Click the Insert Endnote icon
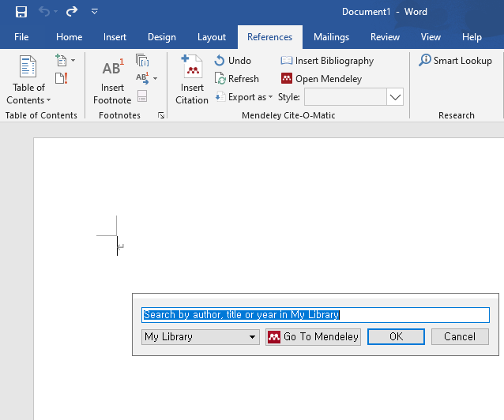The image size is (504, 420). [x=142, y=60]
